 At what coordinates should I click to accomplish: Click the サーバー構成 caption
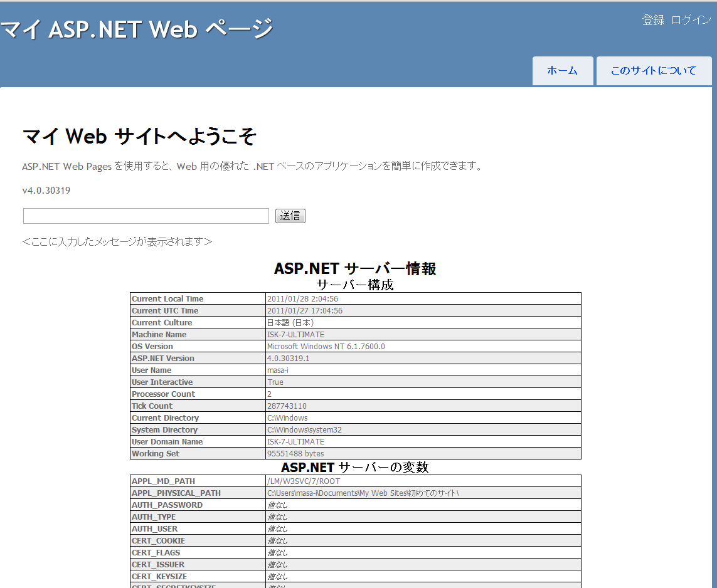(355, 285)
